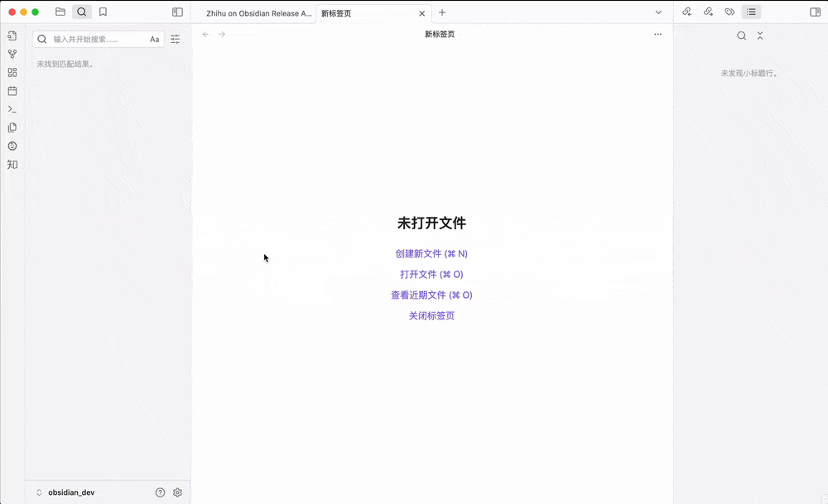Viewport: 828px width, 504px height.
Task: Click 查看近期文件 to view recent files
Action: click(x=431, y=295)
